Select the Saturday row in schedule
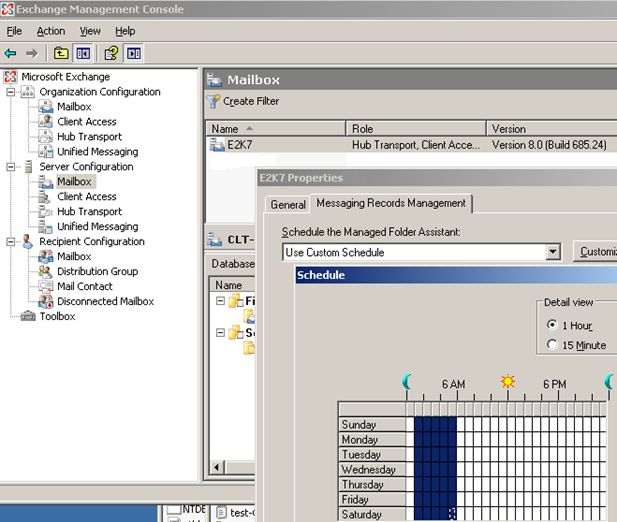This screenshot has height=522, width=617. point(372,514)
